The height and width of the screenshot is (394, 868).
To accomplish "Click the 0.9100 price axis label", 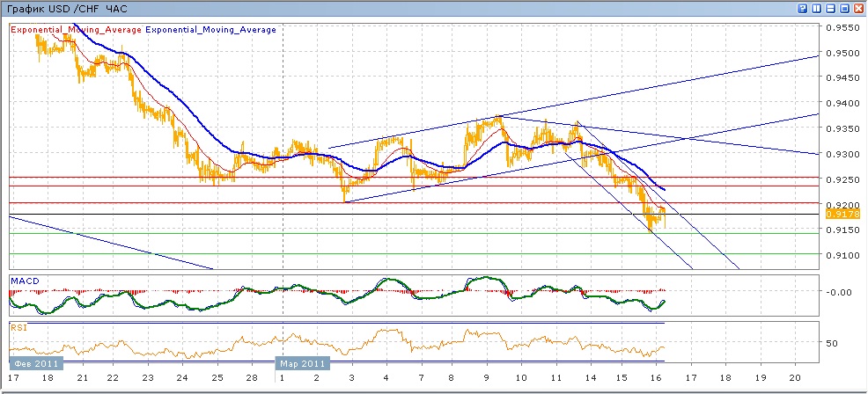I will (x=839, y=256).
